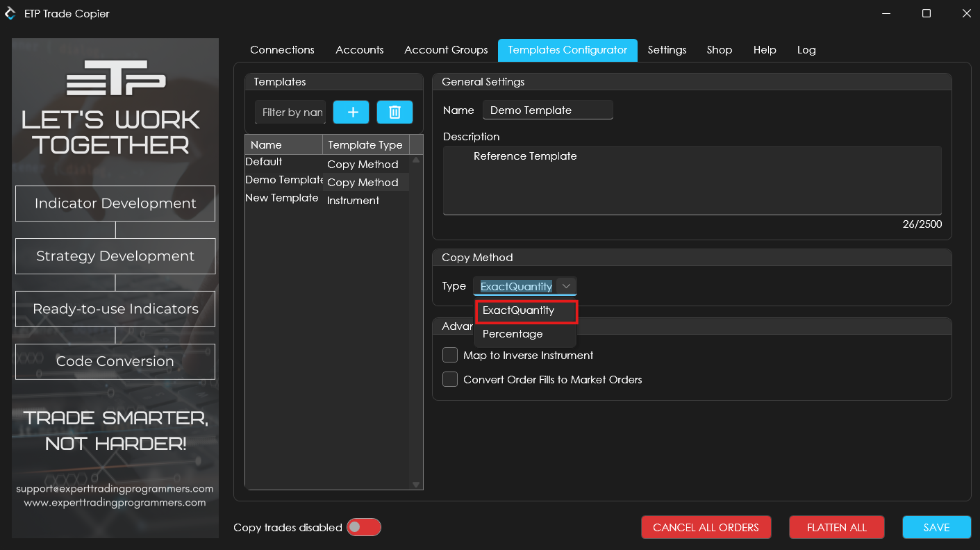Viewport: 980px width, 550px height.
Task: Select the Templates Configurator tab
Action: pos(567,50)
